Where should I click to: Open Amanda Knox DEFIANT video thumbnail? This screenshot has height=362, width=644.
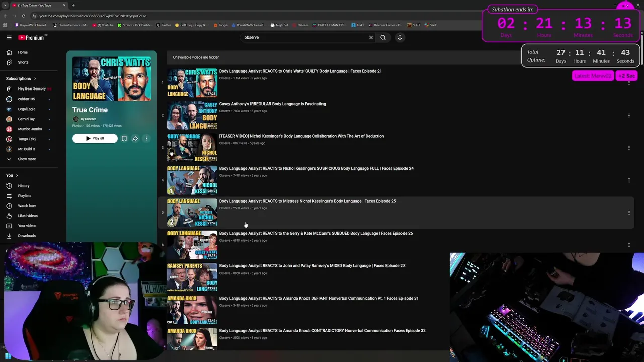192,310
